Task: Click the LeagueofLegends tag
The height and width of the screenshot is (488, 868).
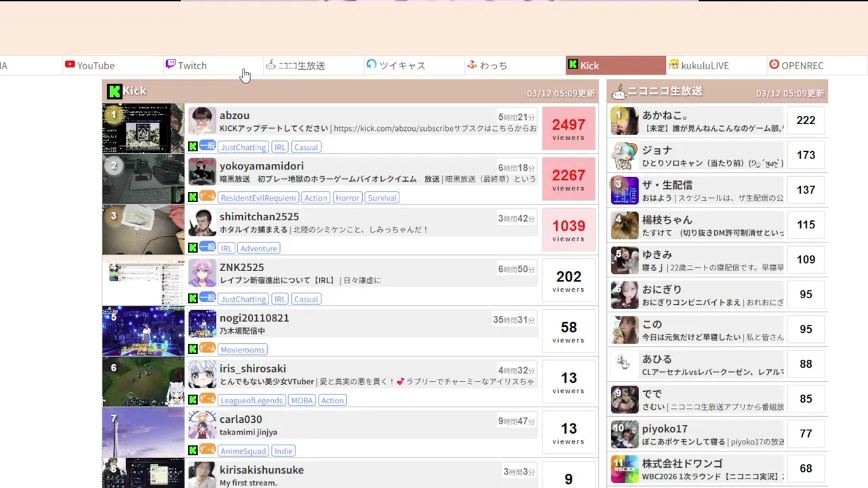Action: (252, 401)
